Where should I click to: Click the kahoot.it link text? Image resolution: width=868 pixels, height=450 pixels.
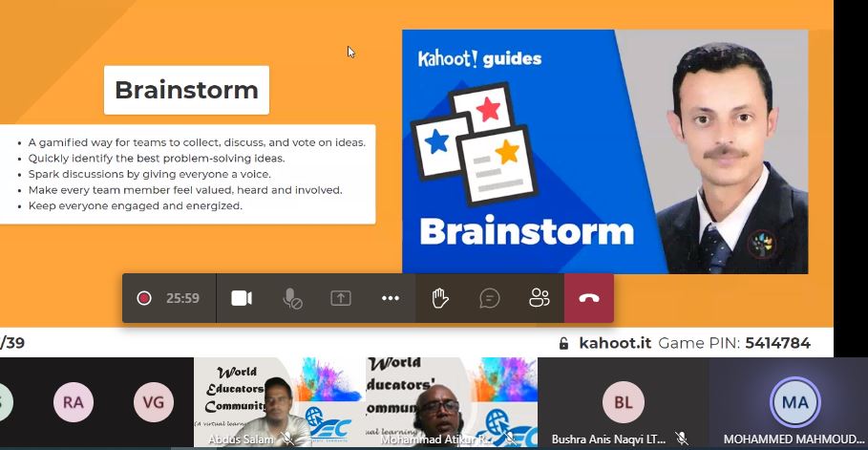[615, 343]
